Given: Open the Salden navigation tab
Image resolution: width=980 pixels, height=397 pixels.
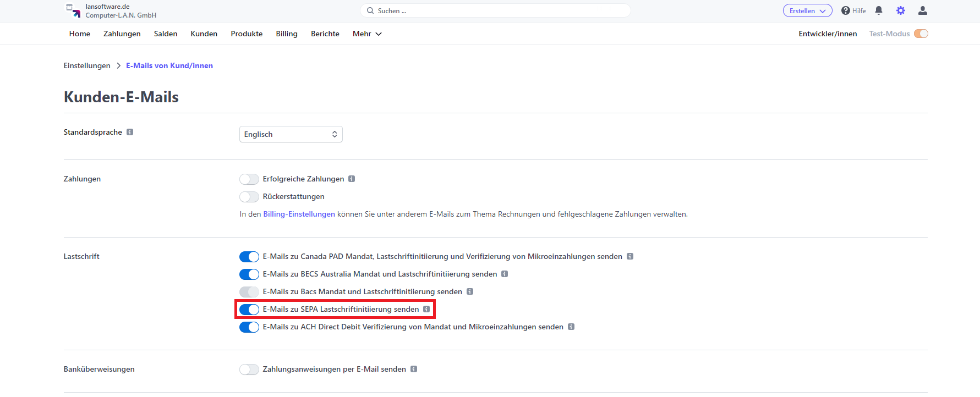Looking at the screenshot, I should tap(166, 34).
